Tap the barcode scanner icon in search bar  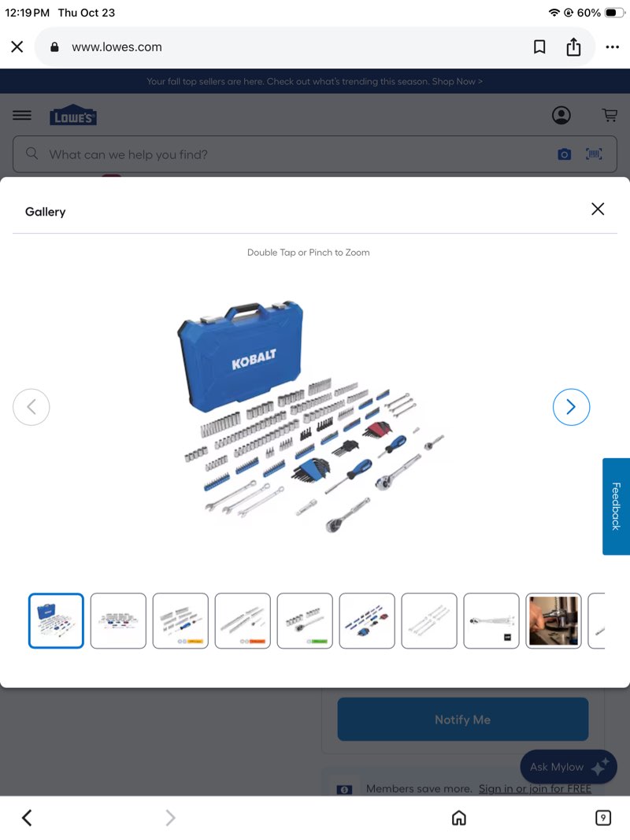tap(594, 154)
